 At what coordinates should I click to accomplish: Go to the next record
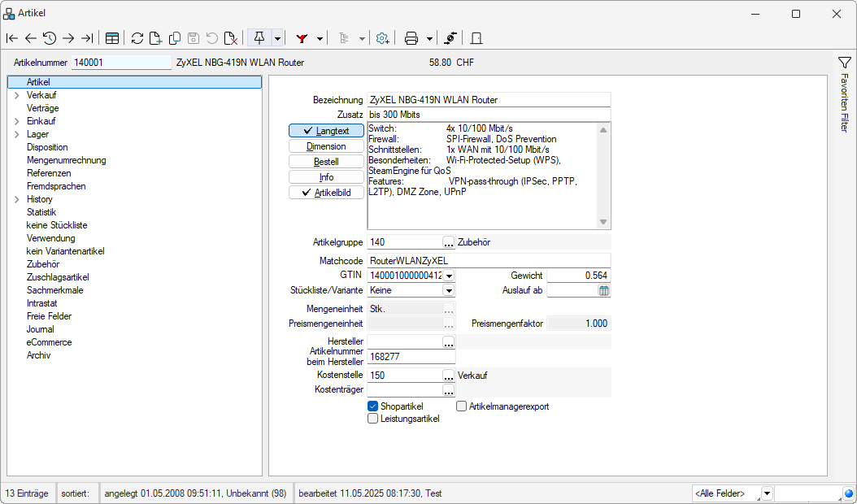(67, 38)
